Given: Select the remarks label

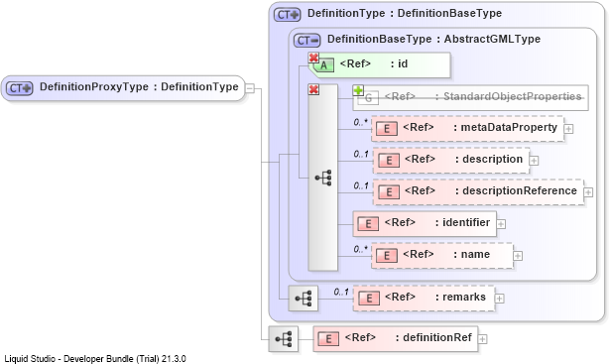Looking at the screenshot, I should point(464,297).
